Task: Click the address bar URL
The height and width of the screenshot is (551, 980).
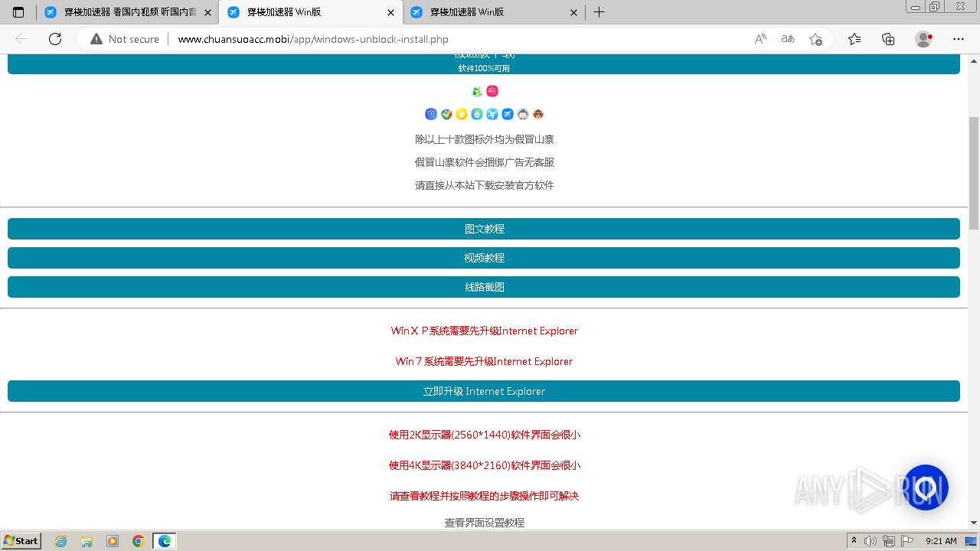Action: click(313, 39)
